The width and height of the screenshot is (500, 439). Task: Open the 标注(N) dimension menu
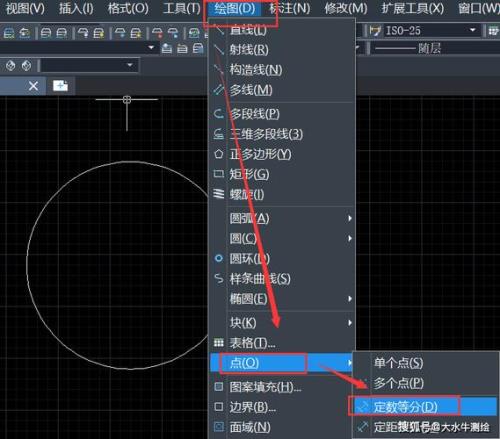pos(290,8)
